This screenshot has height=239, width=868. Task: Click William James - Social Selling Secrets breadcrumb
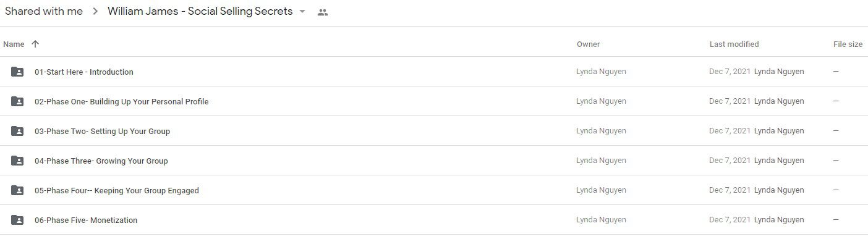pyautogui.click(x=200, y=11)
